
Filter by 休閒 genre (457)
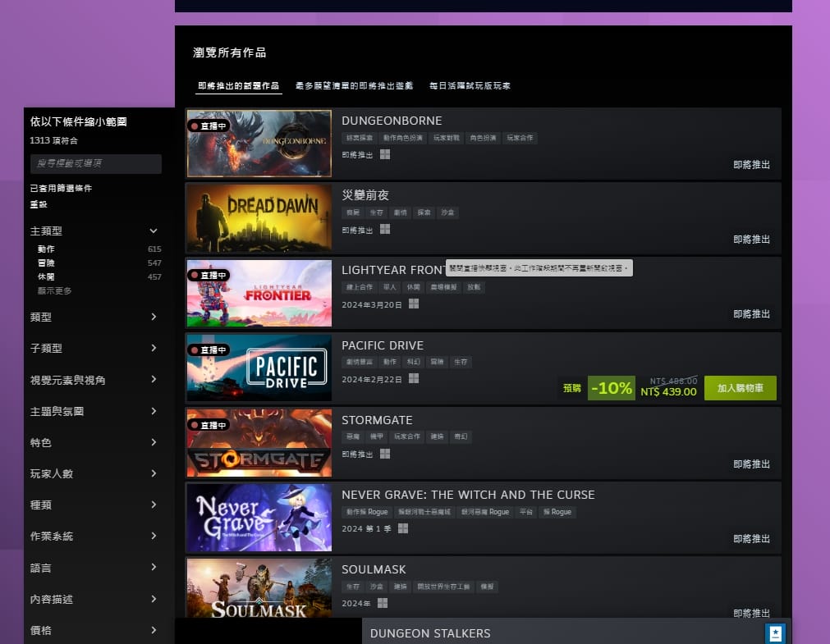(46, 276)
